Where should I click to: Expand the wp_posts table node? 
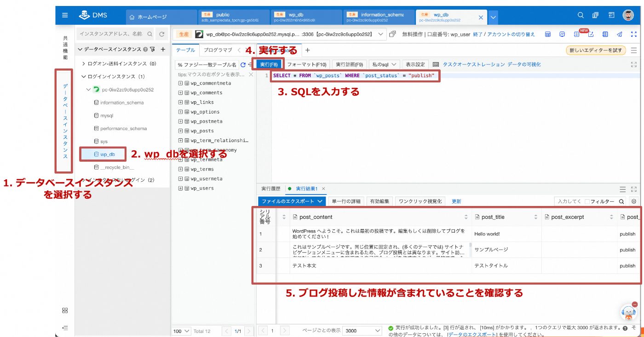tap(180, 131)
